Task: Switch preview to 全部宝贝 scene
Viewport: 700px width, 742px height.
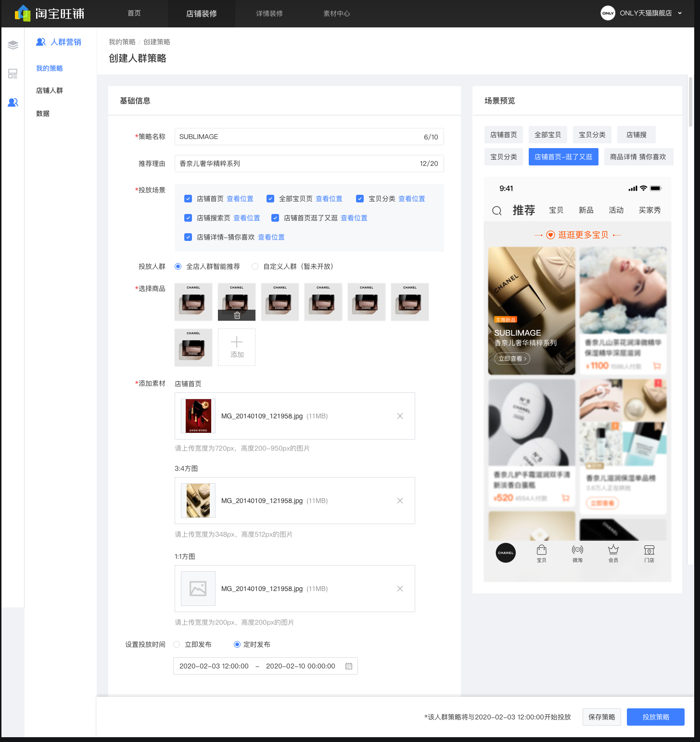Action: pos(548,135)
